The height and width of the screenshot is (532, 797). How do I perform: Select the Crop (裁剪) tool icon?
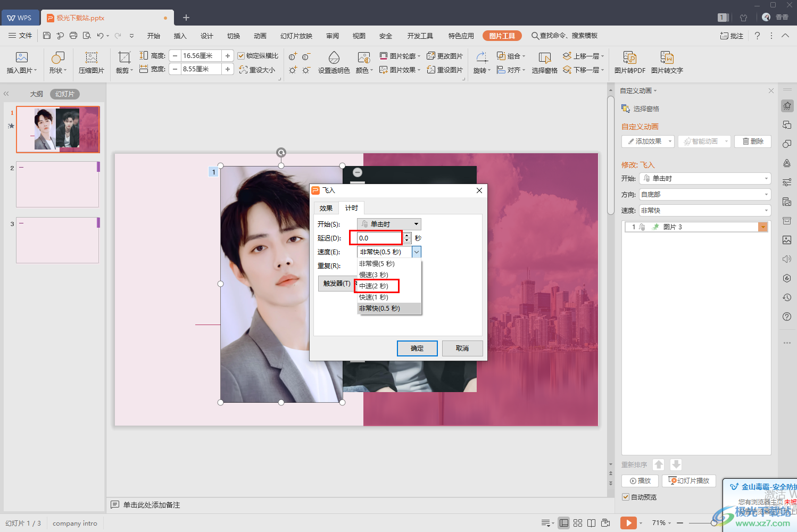pos(124,57)
